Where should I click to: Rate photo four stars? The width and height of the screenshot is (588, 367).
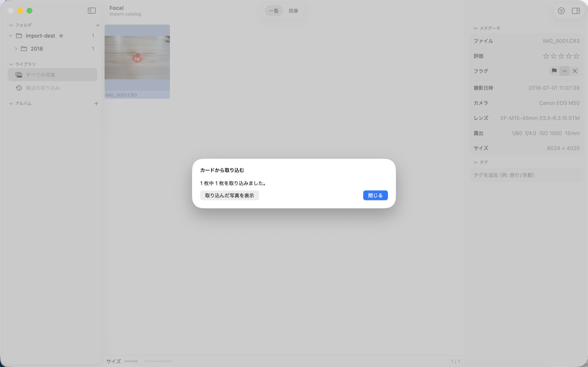tap(569, 56)
